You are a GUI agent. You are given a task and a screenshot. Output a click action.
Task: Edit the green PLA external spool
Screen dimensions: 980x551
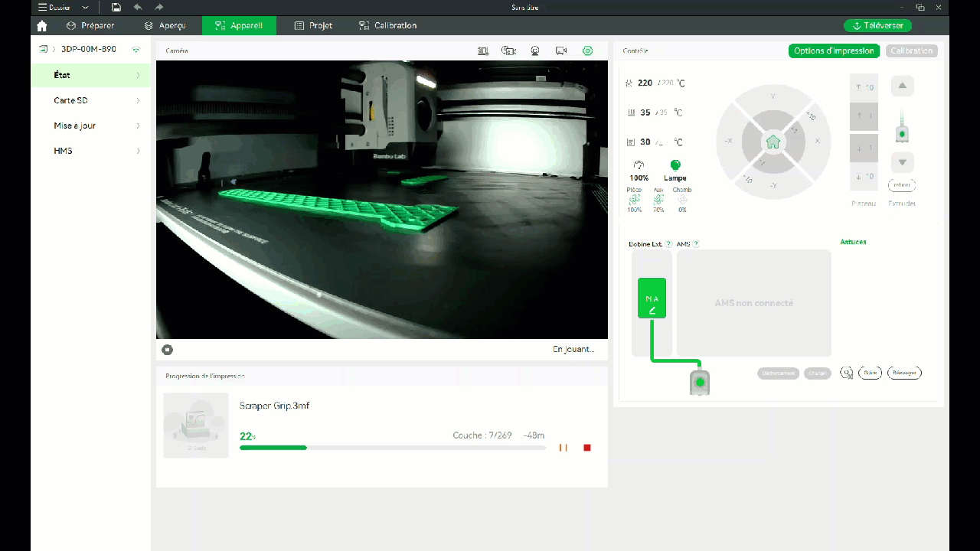[652, 298]
